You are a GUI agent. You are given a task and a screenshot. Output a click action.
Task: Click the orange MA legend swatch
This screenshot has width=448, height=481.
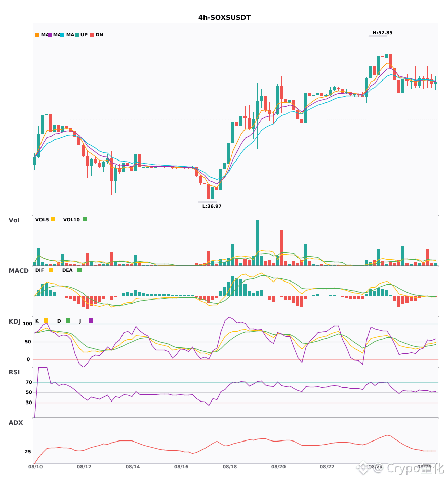tap(37, 35)
